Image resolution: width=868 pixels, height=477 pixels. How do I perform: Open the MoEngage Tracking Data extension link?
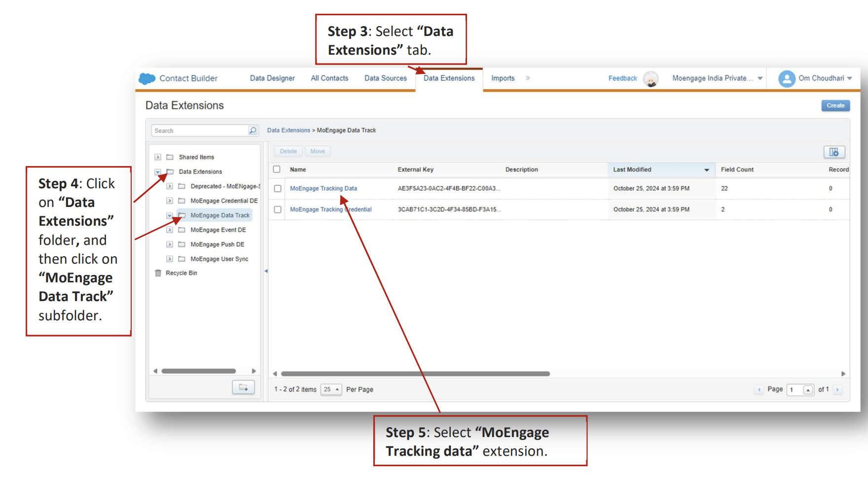(x=324, y=189)
